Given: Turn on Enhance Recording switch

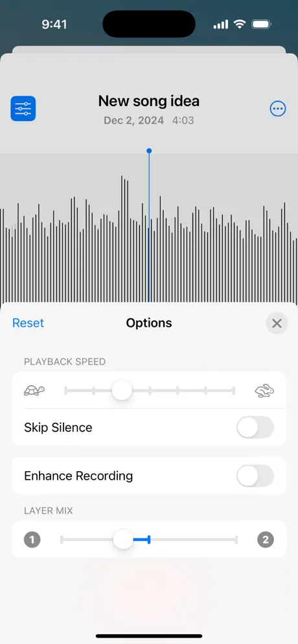Looking at the screenshot, I should tap(255, 476).
